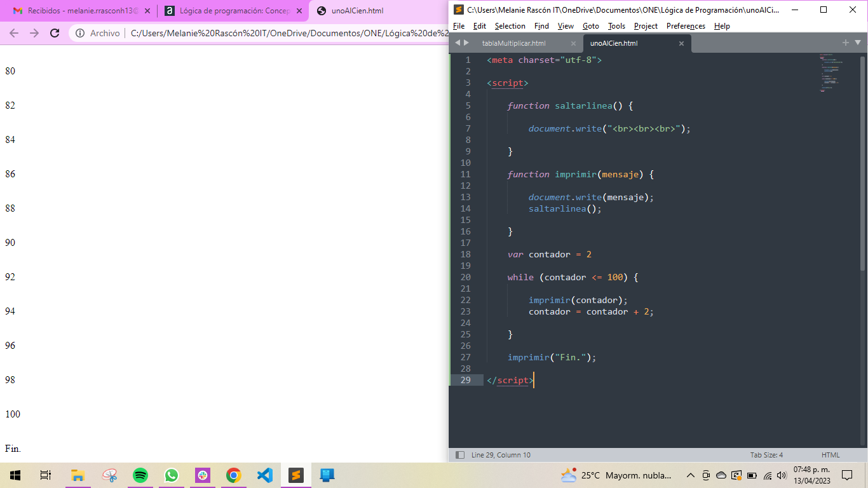Click line number 27 in the gutter
This screenshot has width=868, height=488.
pos(466,357)
